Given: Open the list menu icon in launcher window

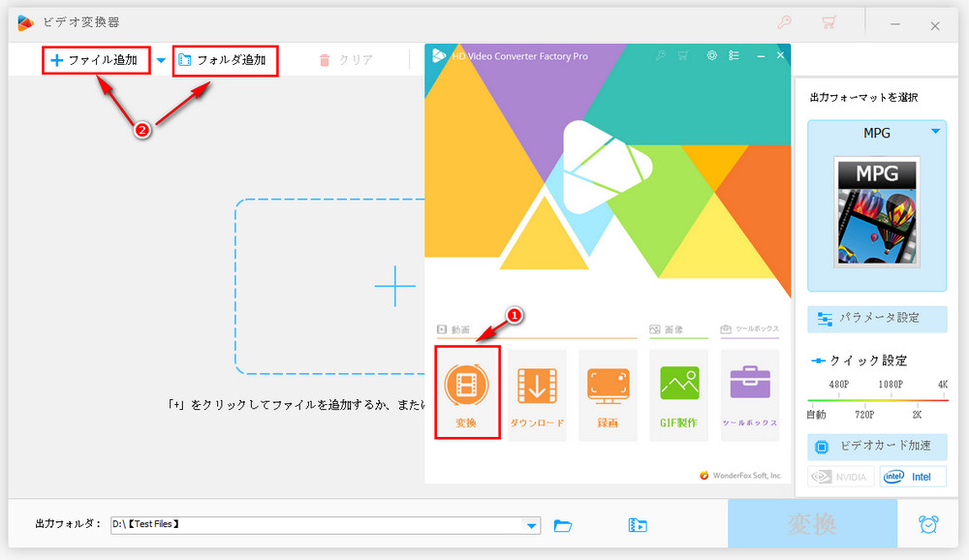Looking at the screenshot, I should pos(734,55).
